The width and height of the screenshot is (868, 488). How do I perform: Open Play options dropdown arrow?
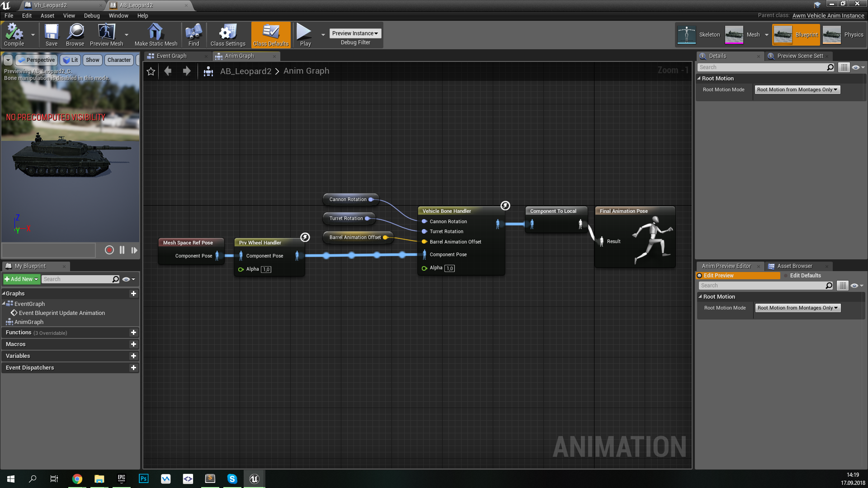(x=323, y=35)
